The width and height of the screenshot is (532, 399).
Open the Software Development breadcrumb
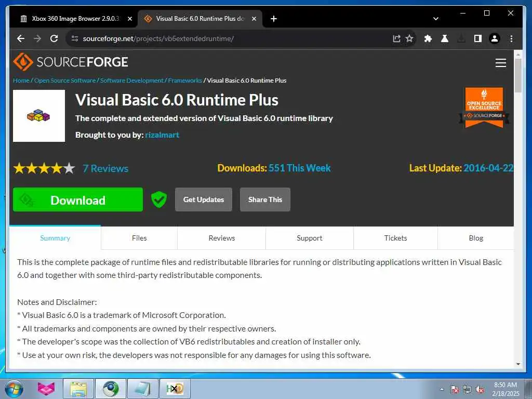(131, 81)
